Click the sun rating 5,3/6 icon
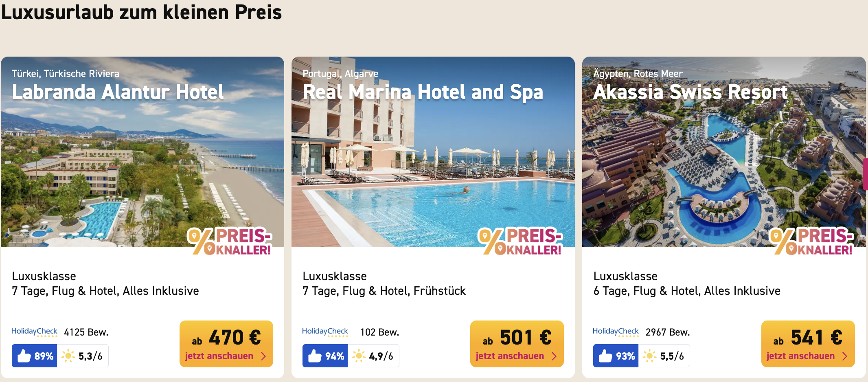The width and height of the screenshot is (868, 382). click(68, 356)
